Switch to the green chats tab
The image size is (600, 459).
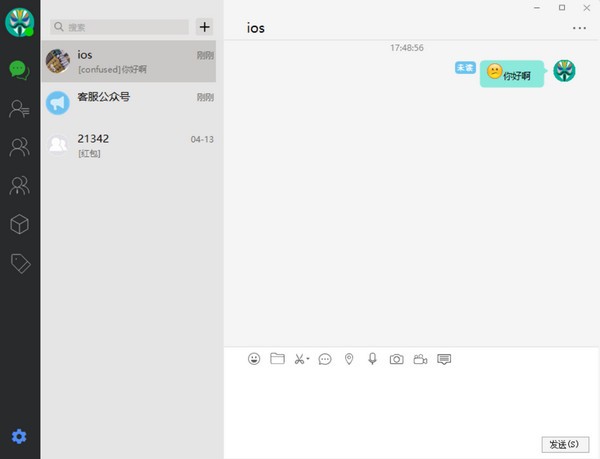pos(19,69)
